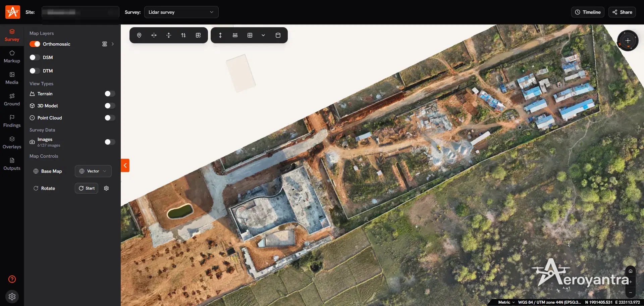
Task: Enable the DSM layer toggle
Action: pos(35,57)
